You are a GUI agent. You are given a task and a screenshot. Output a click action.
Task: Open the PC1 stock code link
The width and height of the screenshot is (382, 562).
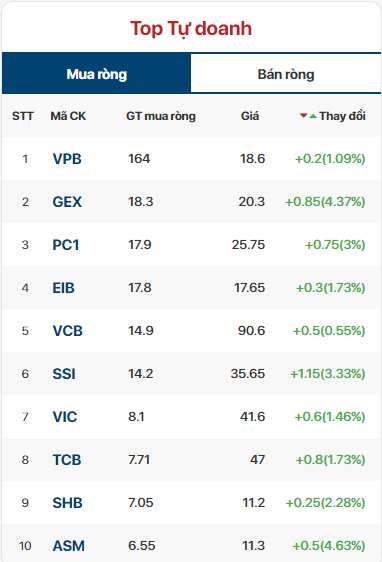pos(66,245)
